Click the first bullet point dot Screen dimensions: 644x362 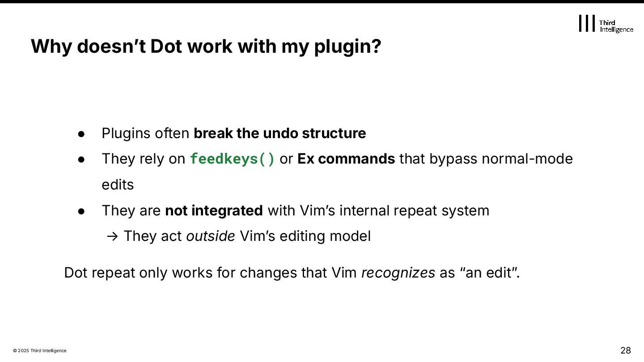81,134
